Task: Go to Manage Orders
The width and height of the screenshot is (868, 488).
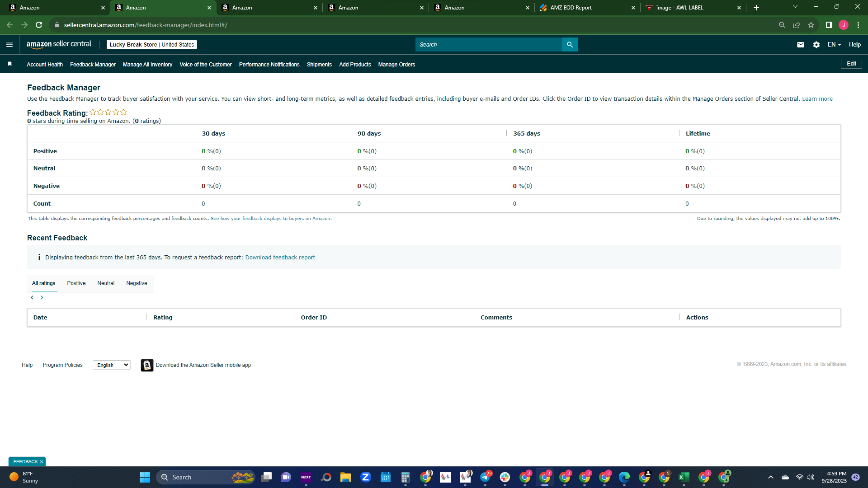Action: [x=396, y=65]
